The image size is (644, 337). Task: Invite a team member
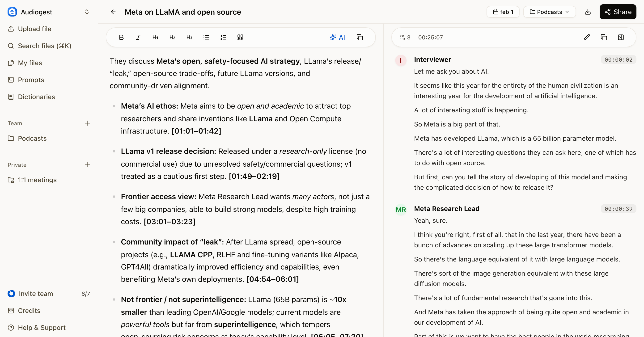[36, 294]
